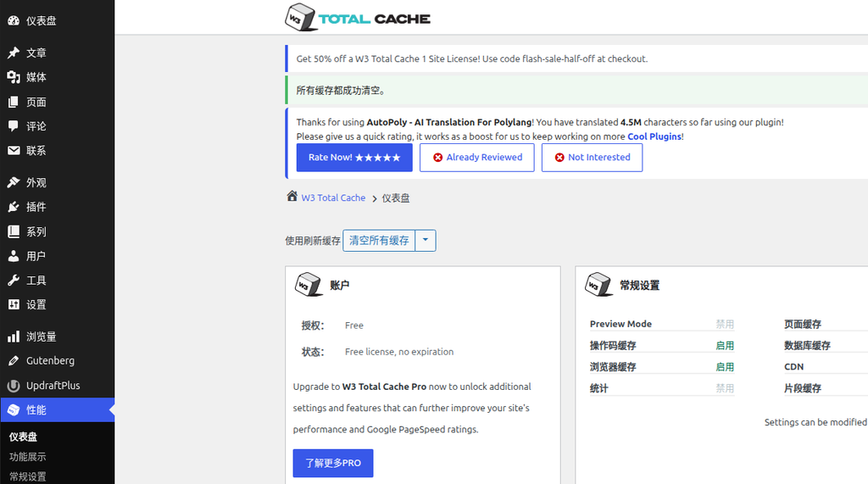Image resolution: width=868 pixels, height=484 pixels.
Task: Click 禁用 status for 统计
Action: (725, 388)
